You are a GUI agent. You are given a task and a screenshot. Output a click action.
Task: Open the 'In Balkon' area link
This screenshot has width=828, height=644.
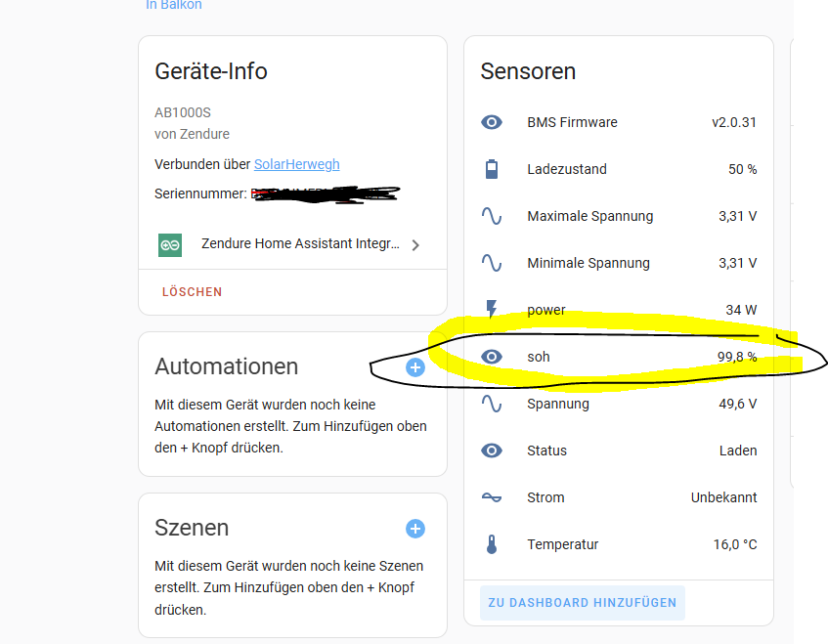point(174,5)
